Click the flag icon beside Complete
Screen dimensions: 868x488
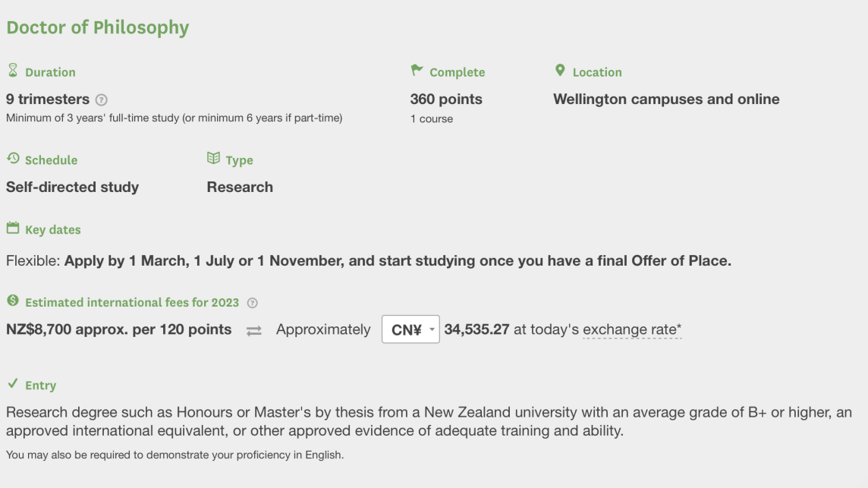[417, 71]
